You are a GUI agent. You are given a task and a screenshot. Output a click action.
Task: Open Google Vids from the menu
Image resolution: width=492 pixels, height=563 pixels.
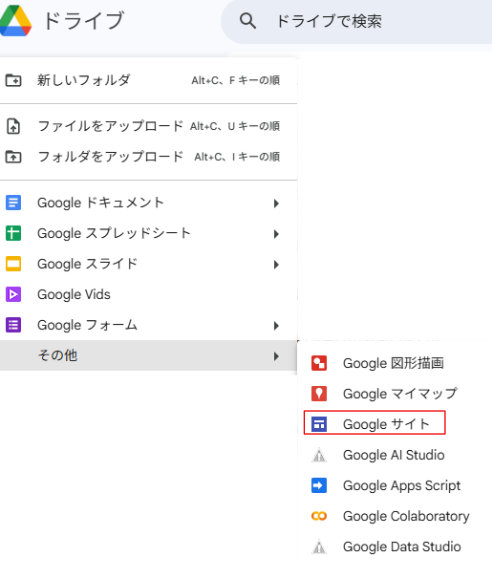(x=148, y=294)
